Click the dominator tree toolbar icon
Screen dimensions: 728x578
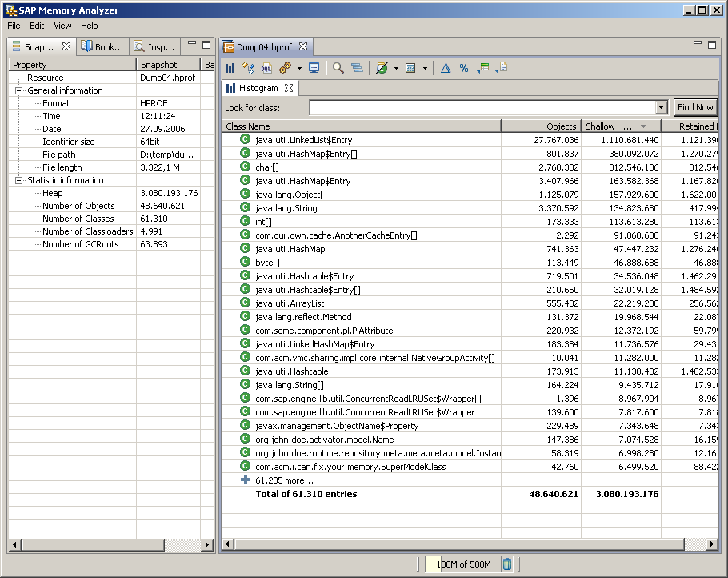coord(248,68)
